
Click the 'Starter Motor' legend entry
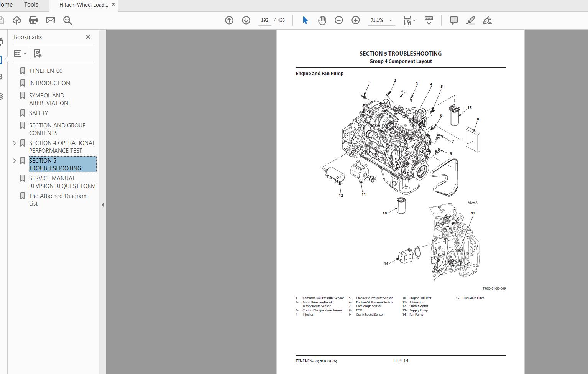pyautogui.click(x=419, y=306)
